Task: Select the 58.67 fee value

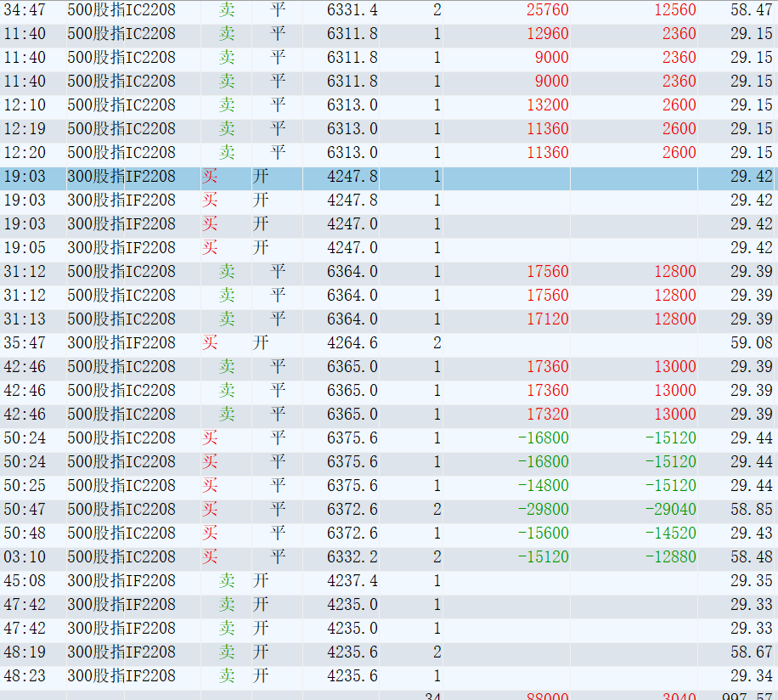Action: pos(751,652)
